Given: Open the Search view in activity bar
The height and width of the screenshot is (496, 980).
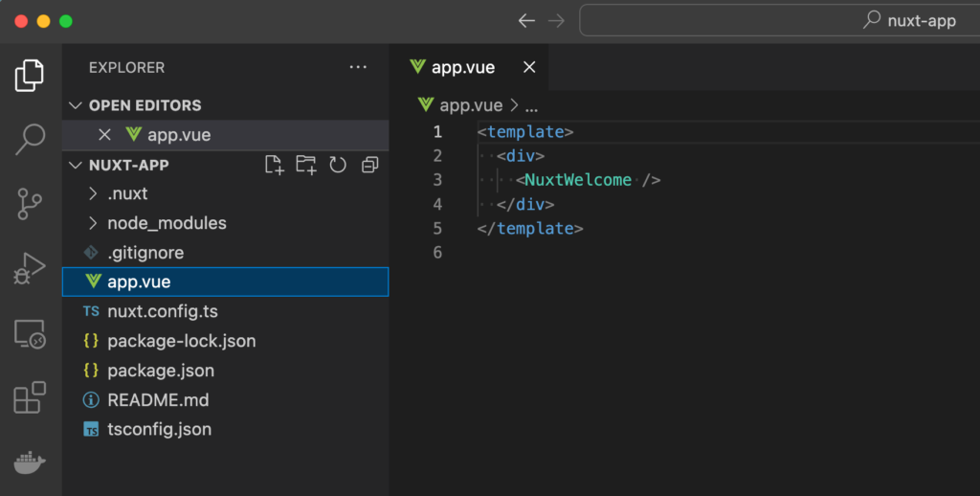Looking at the screenshot, I should (30, 139).
